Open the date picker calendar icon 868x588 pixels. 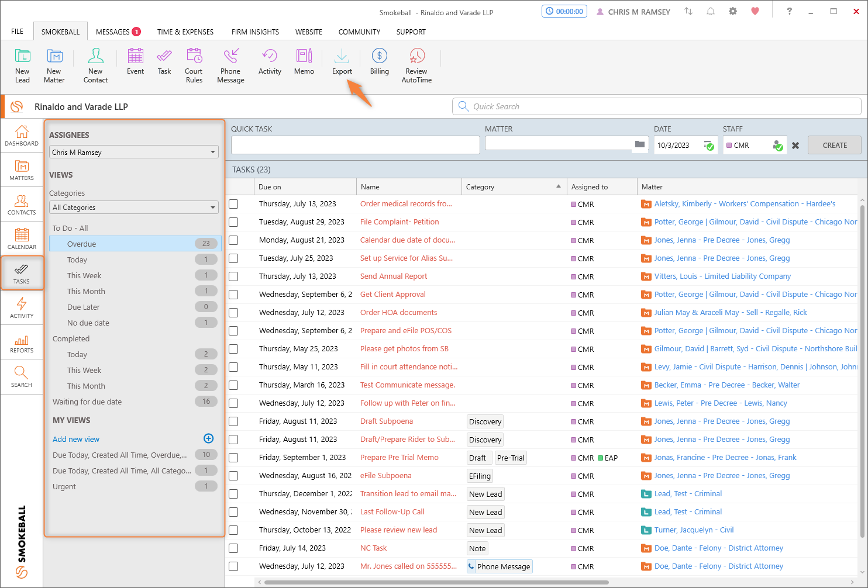pyautogui.click(x=709, y=146)
